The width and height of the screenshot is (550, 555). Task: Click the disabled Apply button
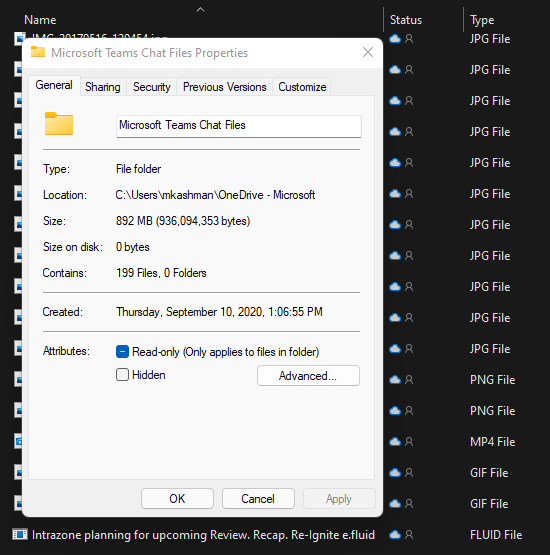(339, 499)
